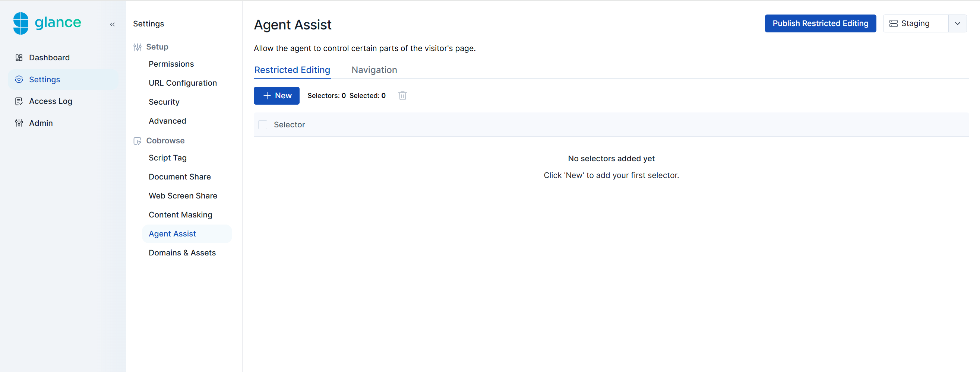
Task: Select the Restricted Editing tab
Action: [292, 70]
